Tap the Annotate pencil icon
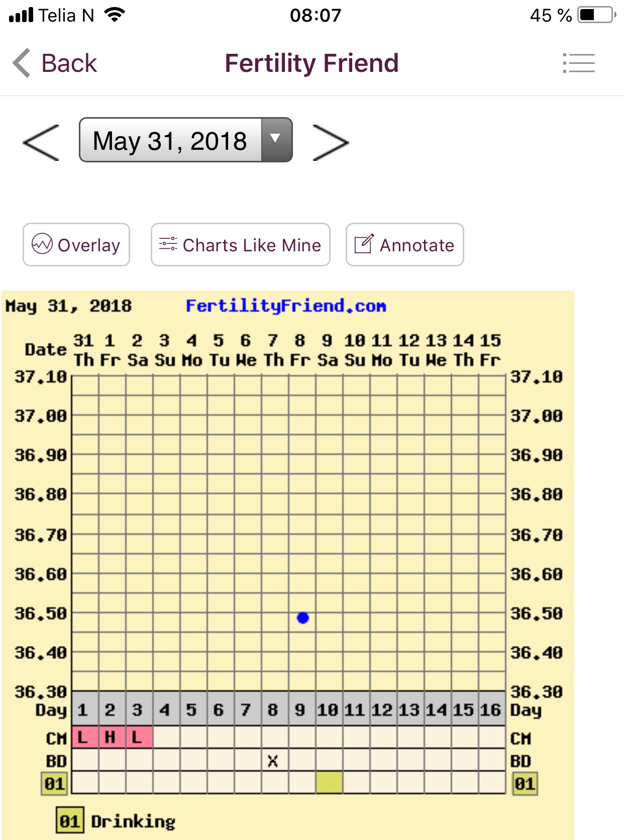The width and height of the screenshot is (624, 840). click(364, 244)
